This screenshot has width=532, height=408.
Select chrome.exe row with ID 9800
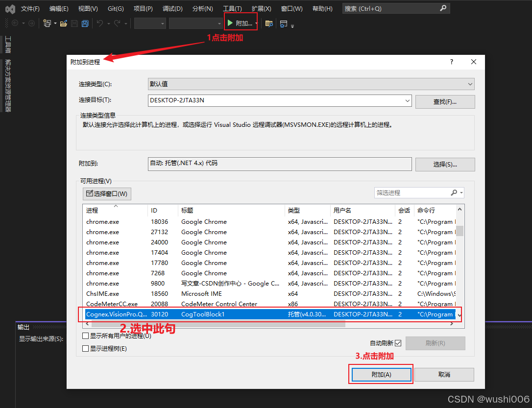click(270, 284)
